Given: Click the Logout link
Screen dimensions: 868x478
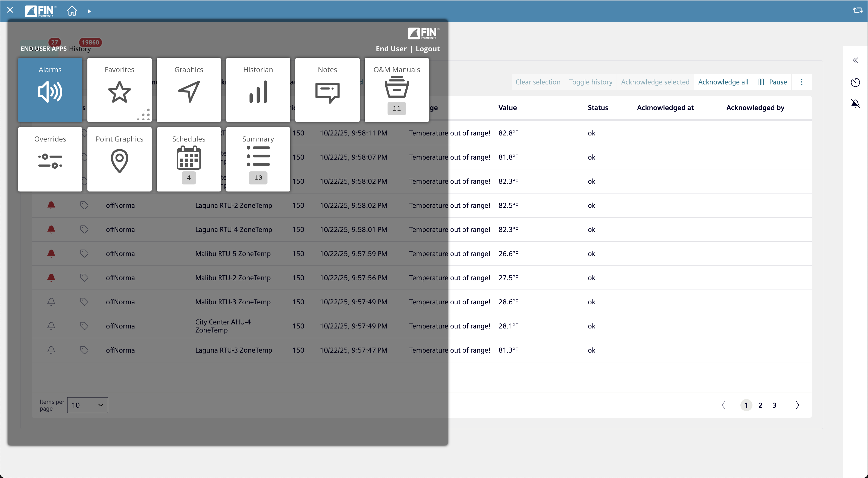Looking at the screenshot, I should [428, 49].
